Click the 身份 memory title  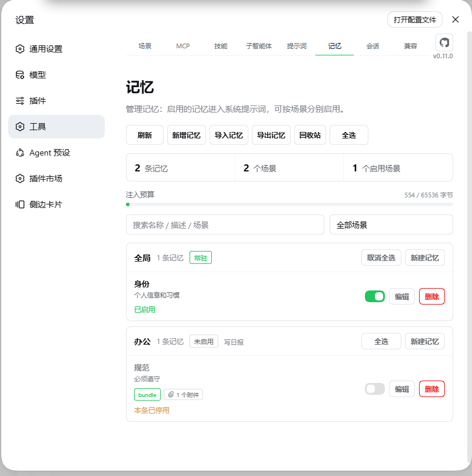pos(142,284)
